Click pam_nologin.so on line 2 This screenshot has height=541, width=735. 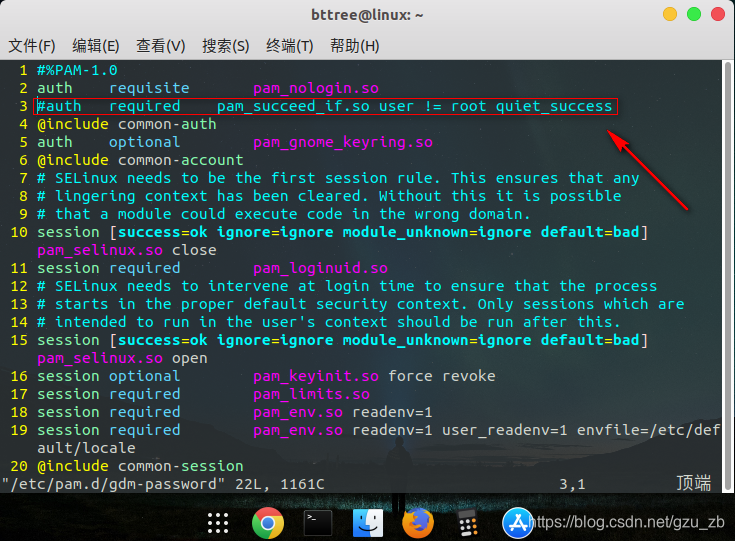coord(316,88)
